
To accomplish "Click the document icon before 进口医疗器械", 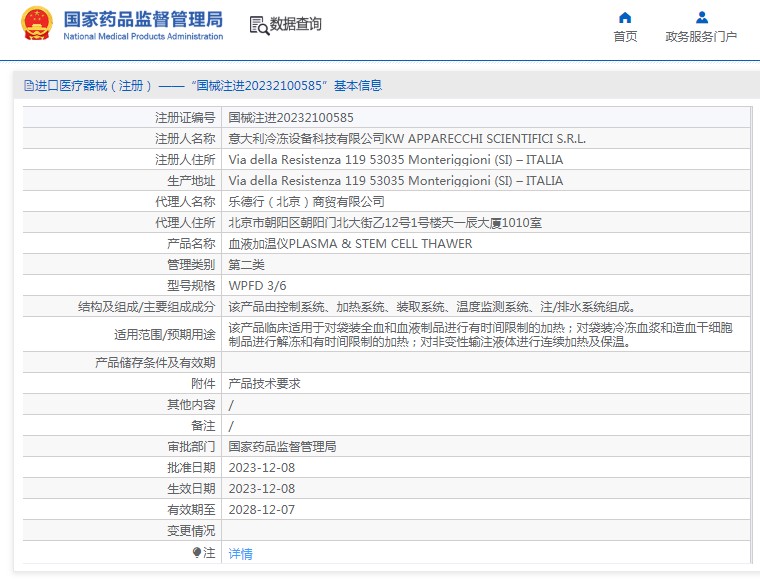I will click(29, 86).
